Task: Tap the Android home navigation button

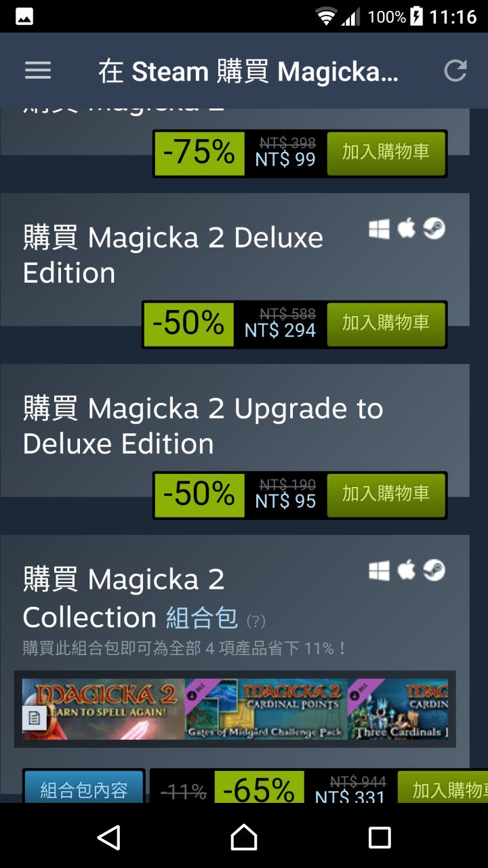Action: pos(244,837)
